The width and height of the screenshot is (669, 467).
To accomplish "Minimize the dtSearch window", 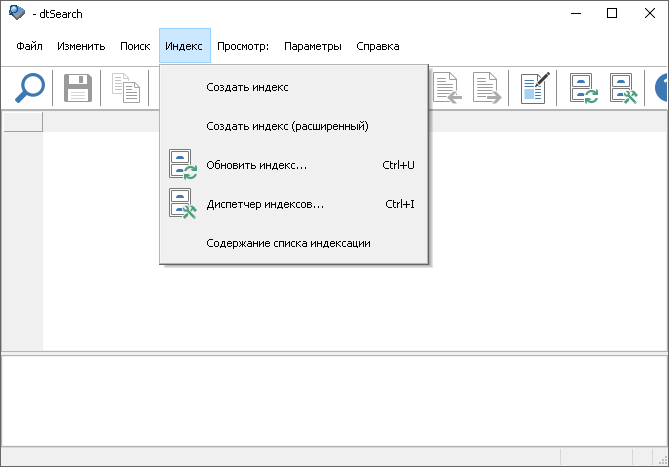I will 576,13.
